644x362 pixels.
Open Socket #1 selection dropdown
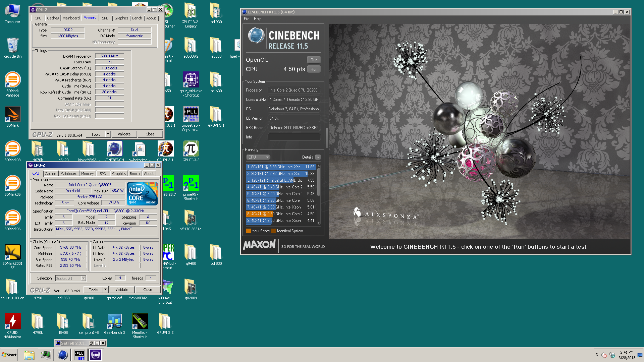pos(71,279)
